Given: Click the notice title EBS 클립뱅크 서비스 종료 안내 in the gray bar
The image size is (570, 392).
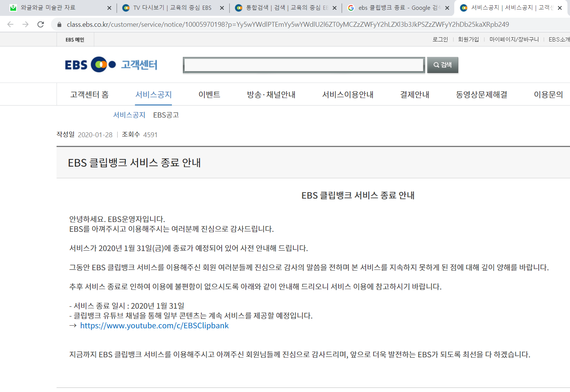Looking at the screenshot, I should click(x=134, y=162).
